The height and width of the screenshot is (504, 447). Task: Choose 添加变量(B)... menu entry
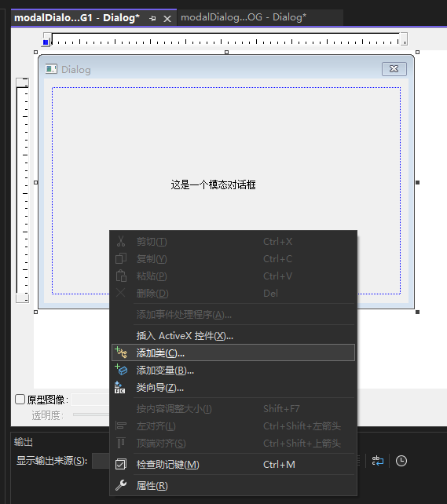tap(233, 371)
